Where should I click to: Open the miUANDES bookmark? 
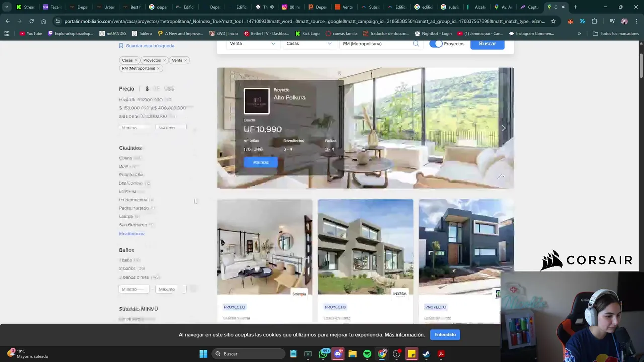pos(113,33)
